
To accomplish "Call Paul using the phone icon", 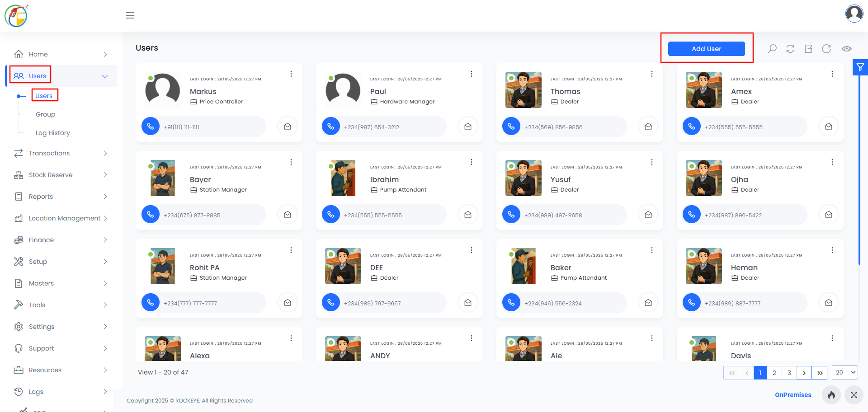I will pos(331,126).
